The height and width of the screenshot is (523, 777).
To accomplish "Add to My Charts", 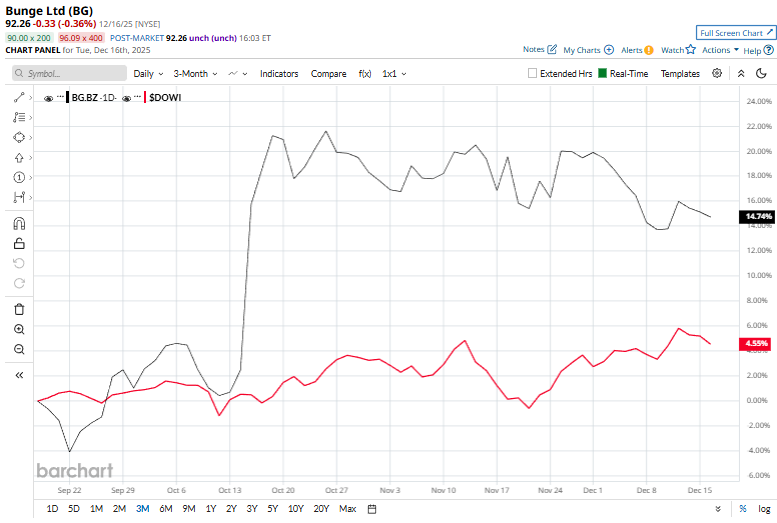I will pos(589,50).
